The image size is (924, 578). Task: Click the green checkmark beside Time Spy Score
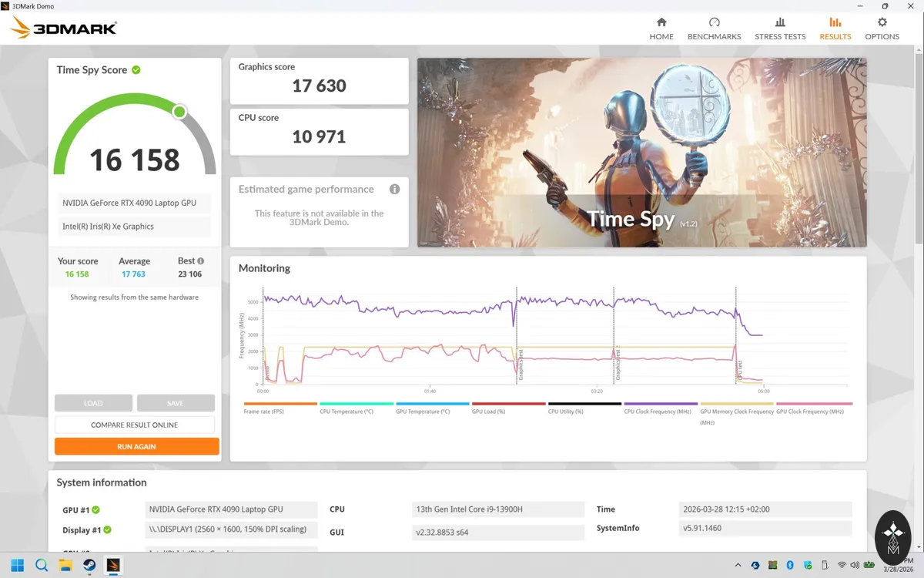(x=136, y=69)
